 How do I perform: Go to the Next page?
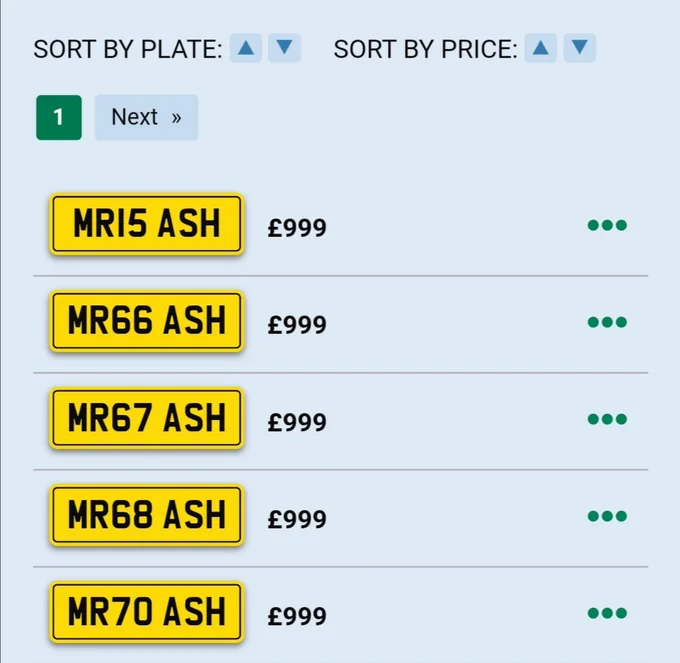point(147,118)
